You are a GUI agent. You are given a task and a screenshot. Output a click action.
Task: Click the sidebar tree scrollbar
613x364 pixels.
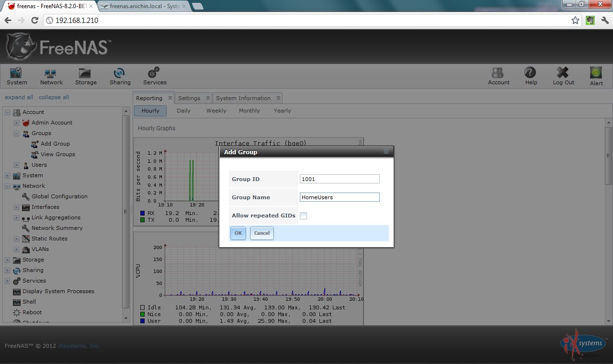click(126, 211)
